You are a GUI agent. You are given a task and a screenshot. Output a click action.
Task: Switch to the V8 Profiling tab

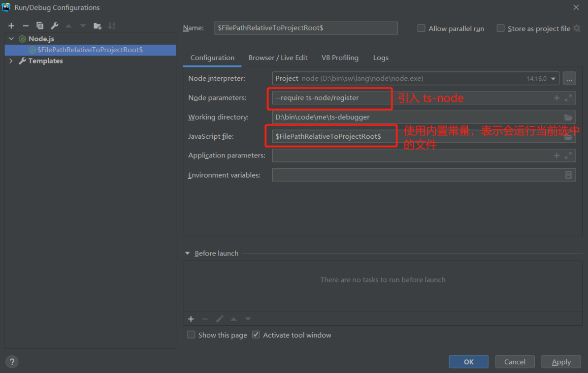340,58
